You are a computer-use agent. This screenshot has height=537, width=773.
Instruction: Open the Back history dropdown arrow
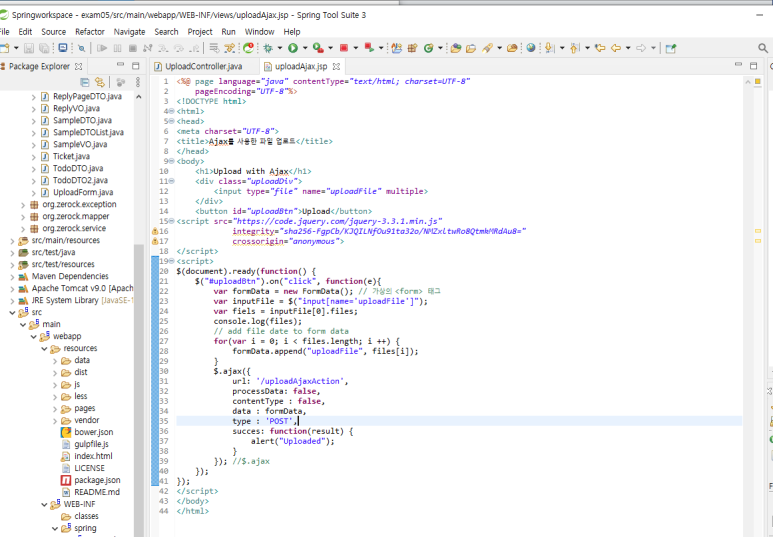(x=628, y=48)
